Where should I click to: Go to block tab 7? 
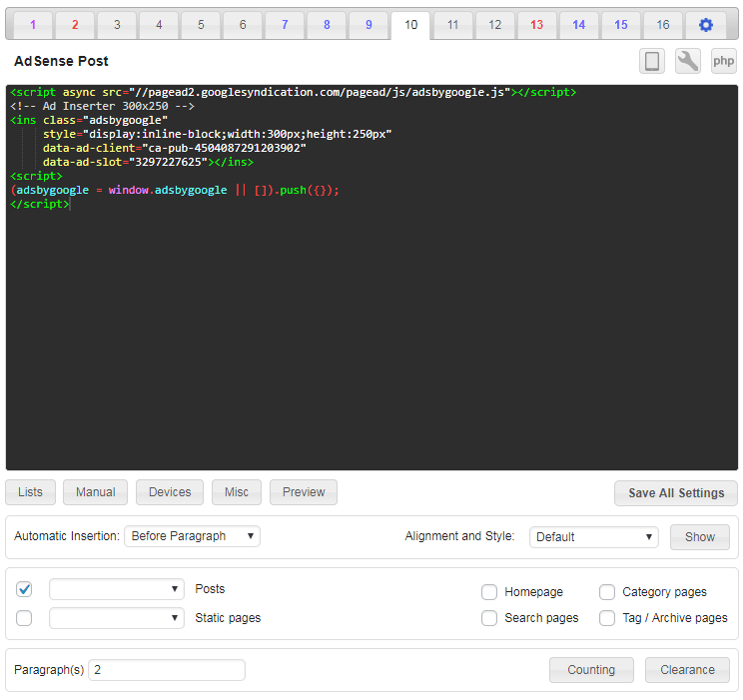coord(285,25)
